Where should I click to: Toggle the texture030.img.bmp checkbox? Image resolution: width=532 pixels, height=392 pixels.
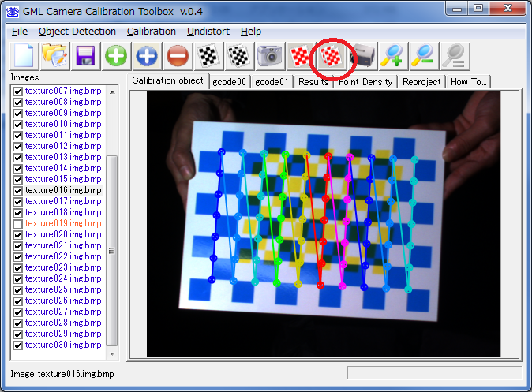[x=17, y=345]
